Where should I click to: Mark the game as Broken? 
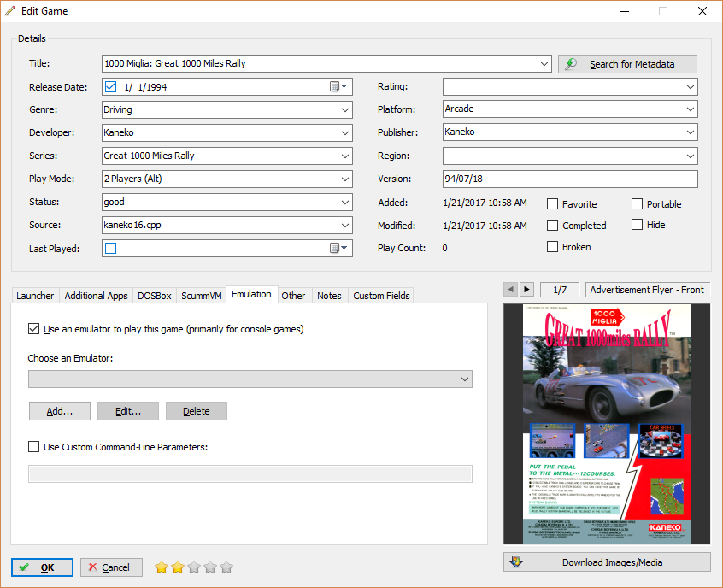552,247
